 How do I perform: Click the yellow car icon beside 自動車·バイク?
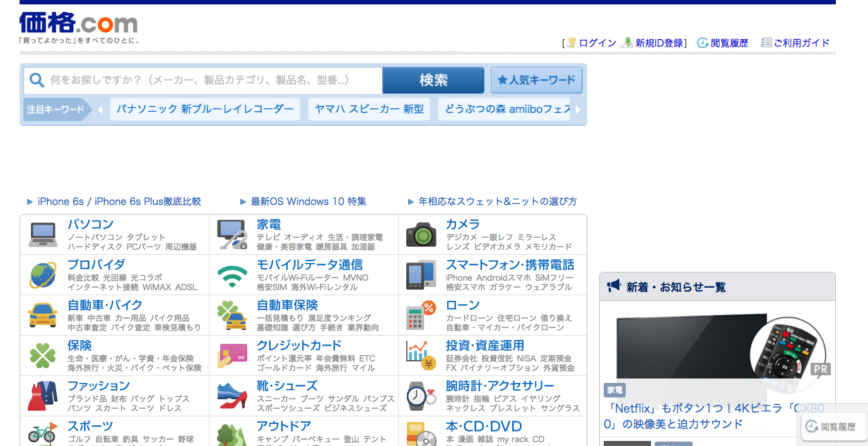43,315
